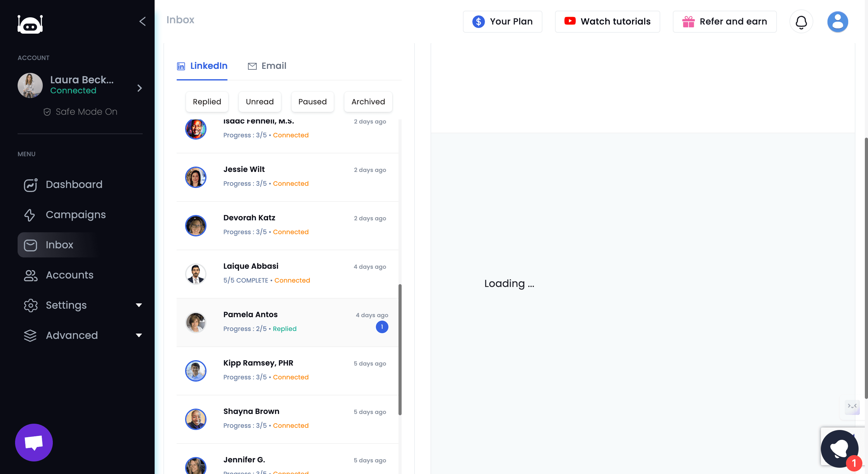868x474 pixels.
Task: Click Refer and earn button
Action: [725, 22]
